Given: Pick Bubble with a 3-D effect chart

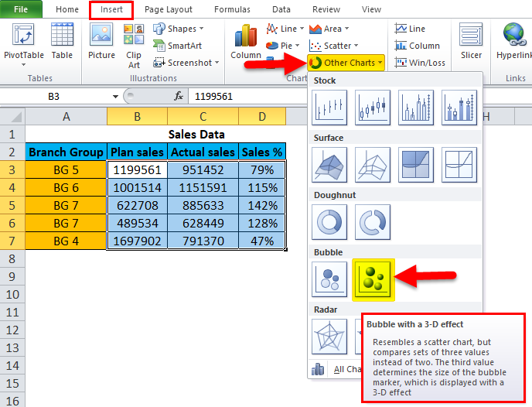Looking at the screenshot, I should click(x=373, y=279).
